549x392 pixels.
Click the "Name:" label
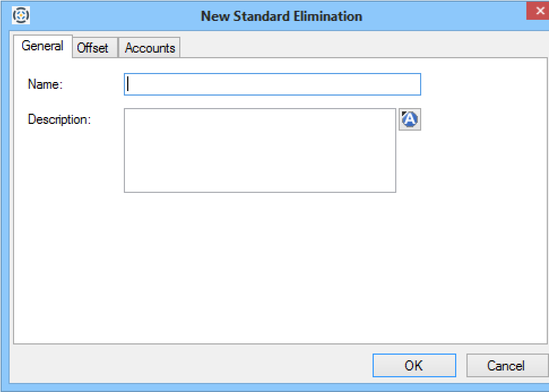(x=45, y=85)
